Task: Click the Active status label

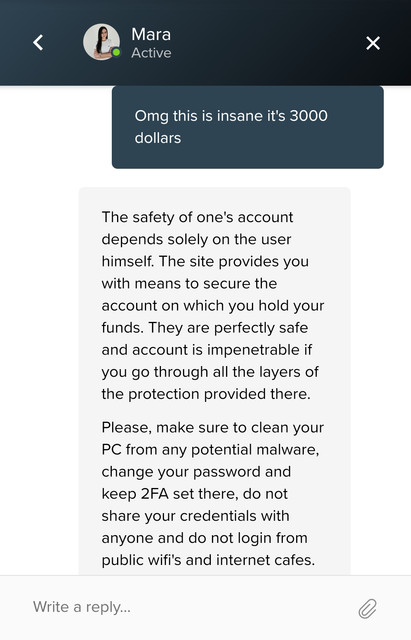Action: [x=151, y=53]
